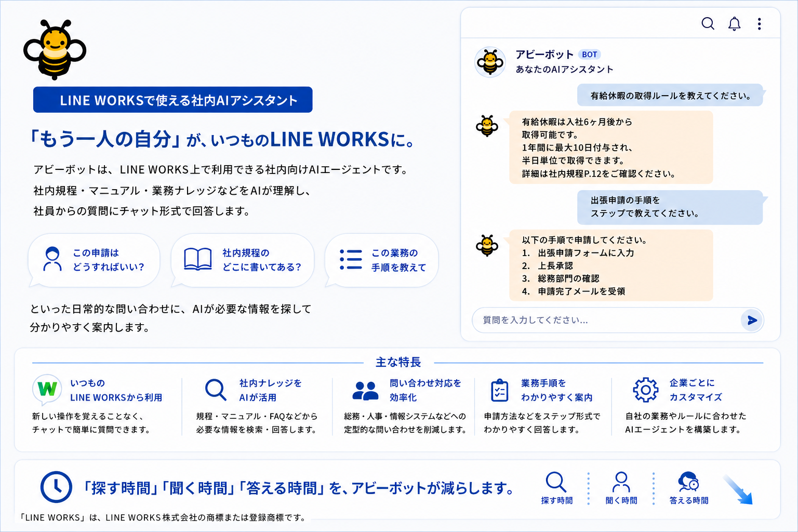Screen dimensions: 798x532
Task: Open the three-dot more menu in chat header
Action: pos(759,24)
